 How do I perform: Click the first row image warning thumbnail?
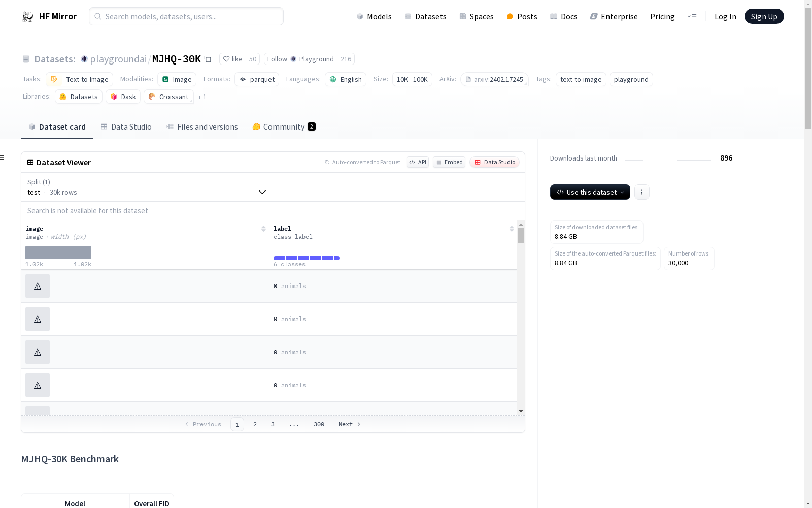coord(38,286)
